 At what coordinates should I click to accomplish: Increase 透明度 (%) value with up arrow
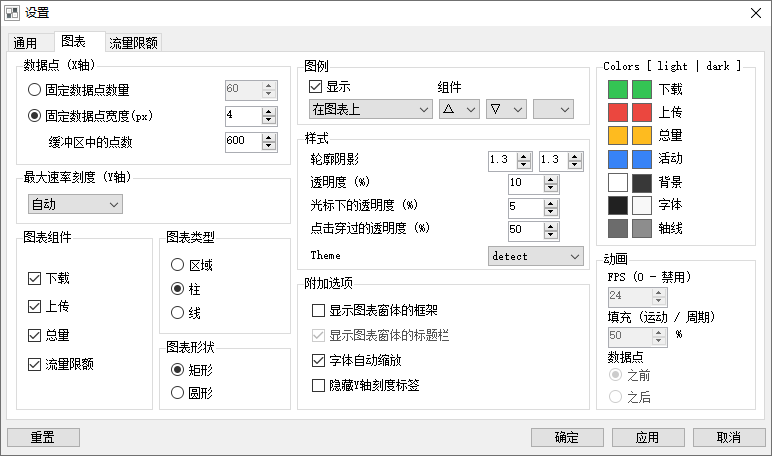(x=551, y=180)
